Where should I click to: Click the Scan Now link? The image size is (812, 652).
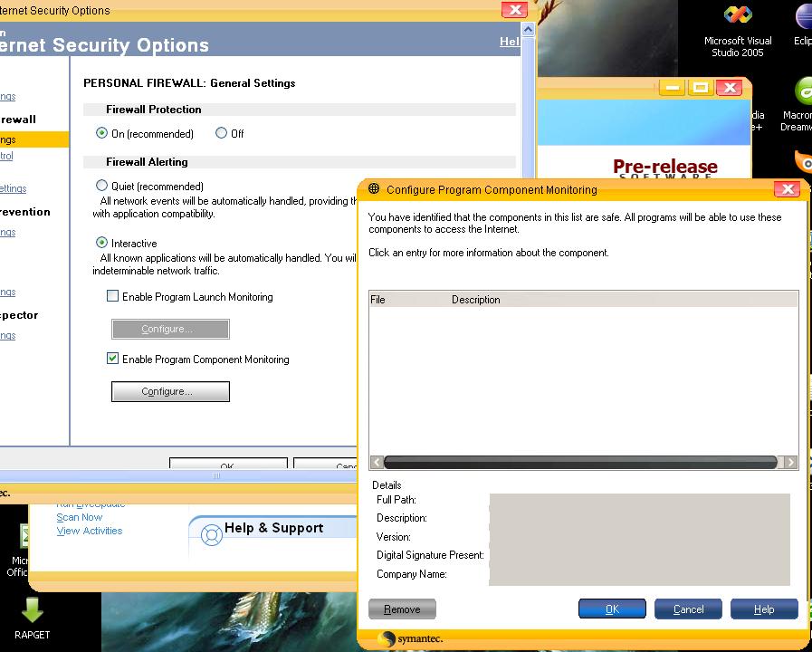pyautogui.click(x=80, y=517)
